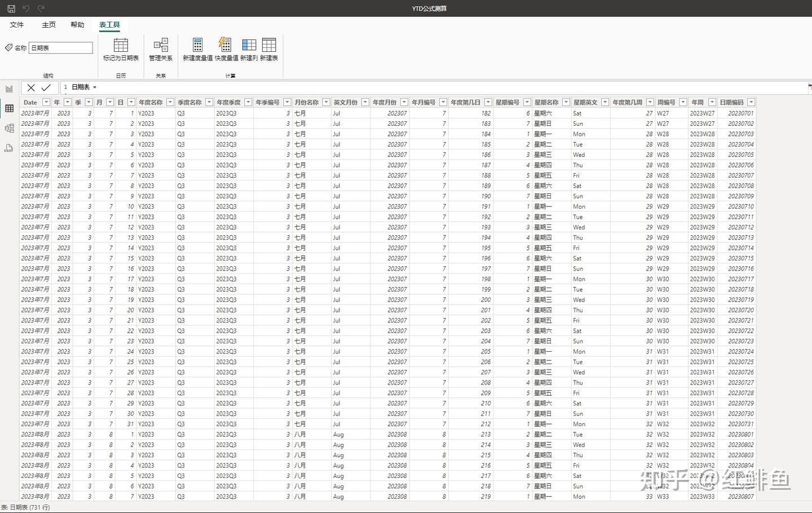Switch to the 主页 ribbon tab
This screenshot has height=513, width=812.
coord(48,24)
